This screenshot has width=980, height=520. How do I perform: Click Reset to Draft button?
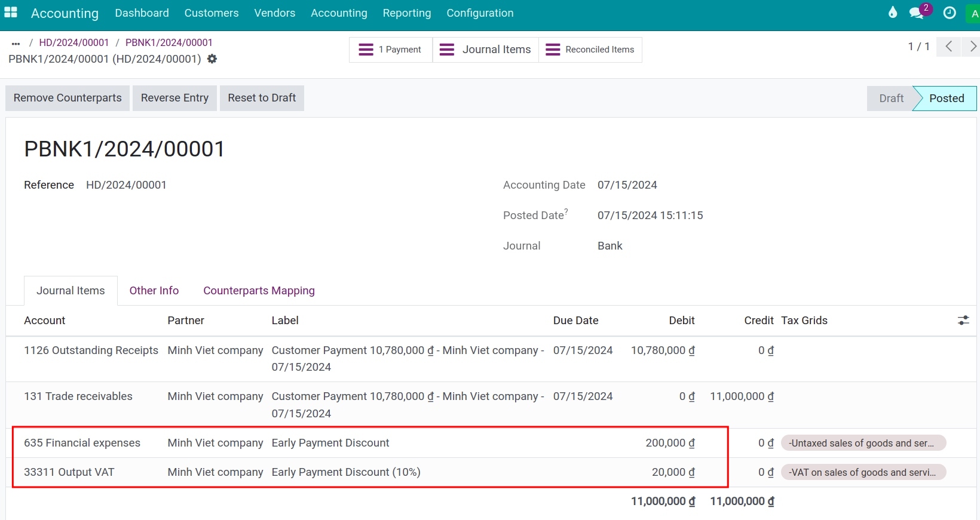262,98
